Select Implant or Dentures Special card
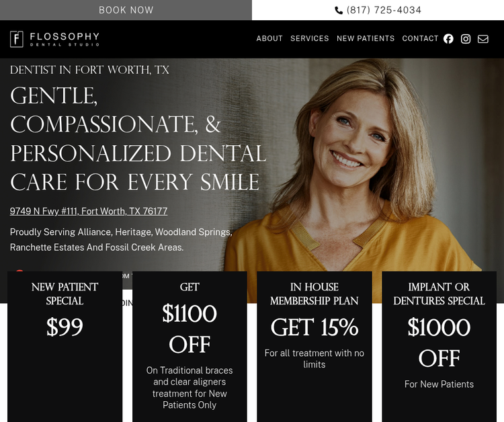 tap(439, 347)
